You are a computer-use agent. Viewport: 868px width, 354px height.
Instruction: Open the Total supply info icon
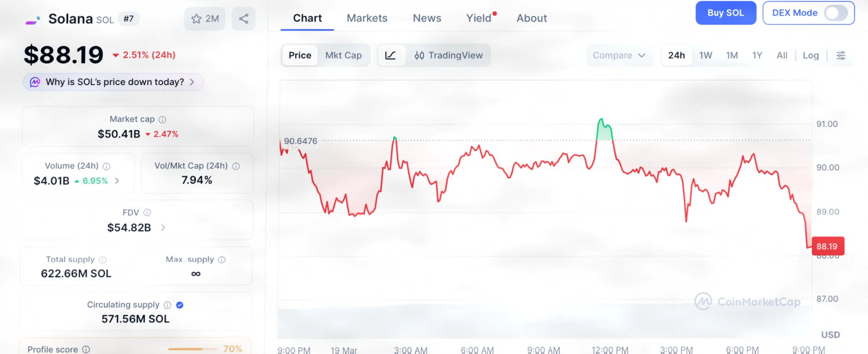pos(103,260)
